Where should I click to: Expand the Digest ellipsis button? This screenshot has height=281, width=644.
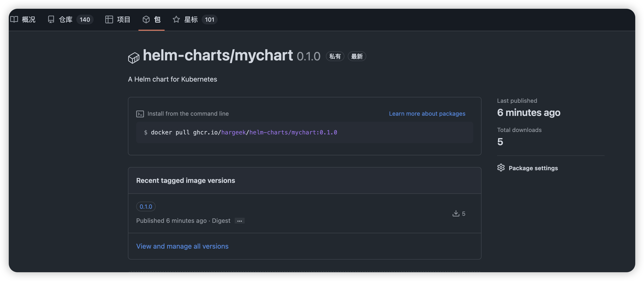(240, 221)
